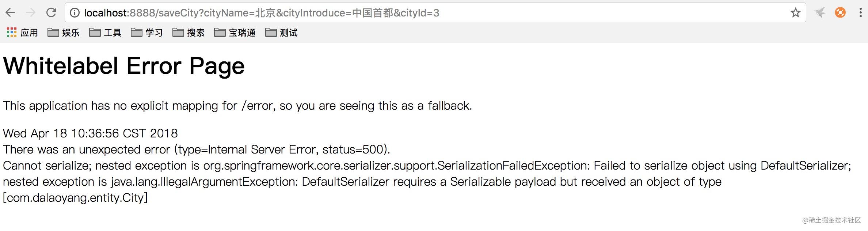
Task: Click the com.dalaoyang.entity.City error text
Action: coord(75,198)
